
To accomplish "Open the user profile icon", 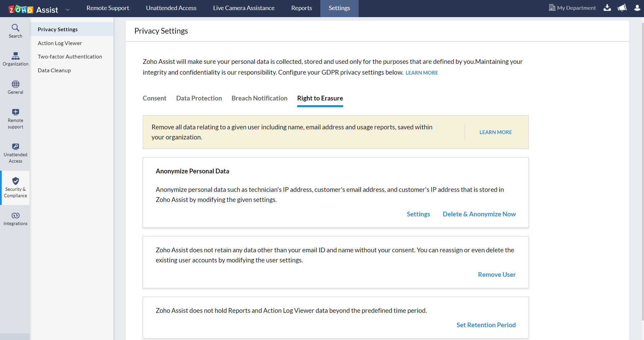I will coord(637,8).
